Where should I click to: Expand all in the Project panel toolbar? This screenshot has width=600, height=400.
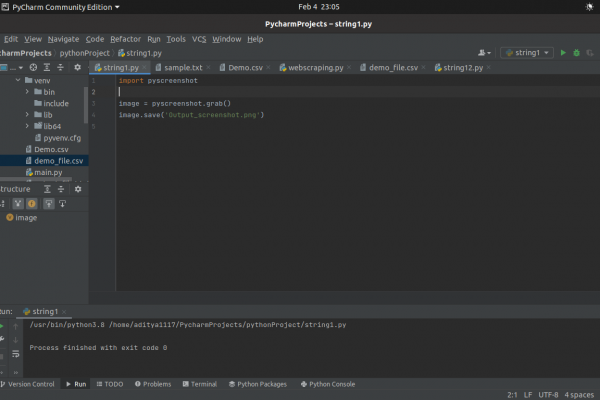47,67
